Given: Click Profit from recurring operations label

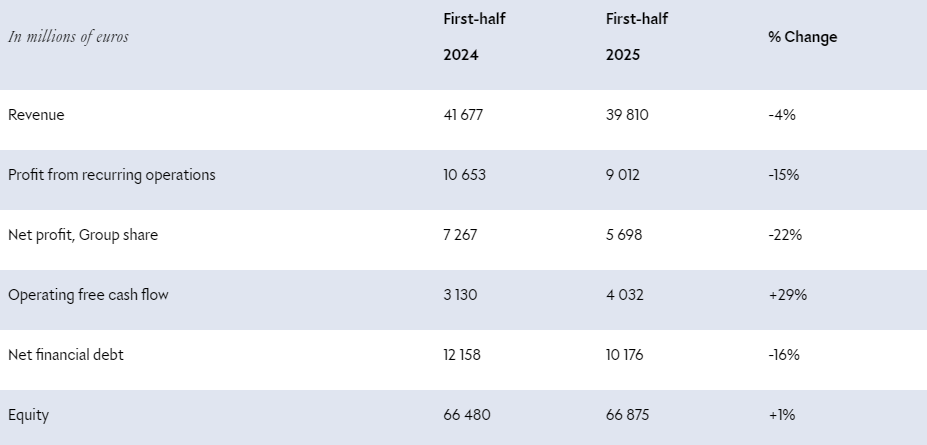Looking at the screenshot, I should [x=111, y=175].
